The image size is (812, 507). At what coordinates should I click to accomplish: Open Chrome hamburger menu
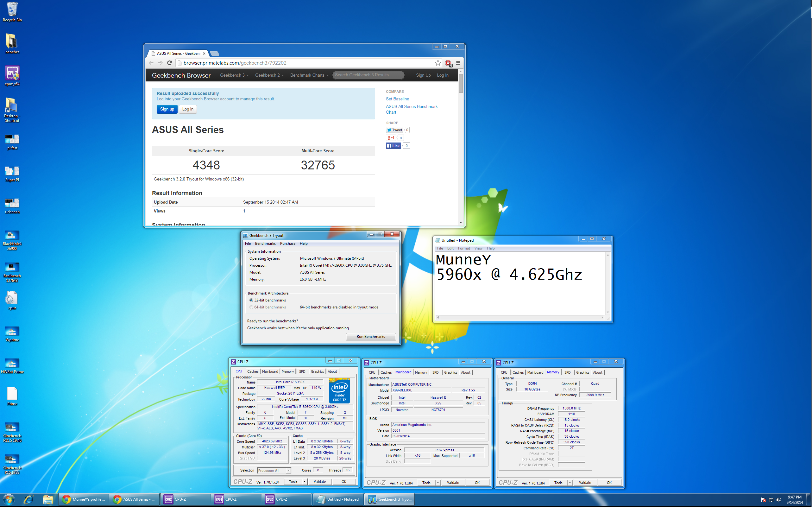pos(458,63)
